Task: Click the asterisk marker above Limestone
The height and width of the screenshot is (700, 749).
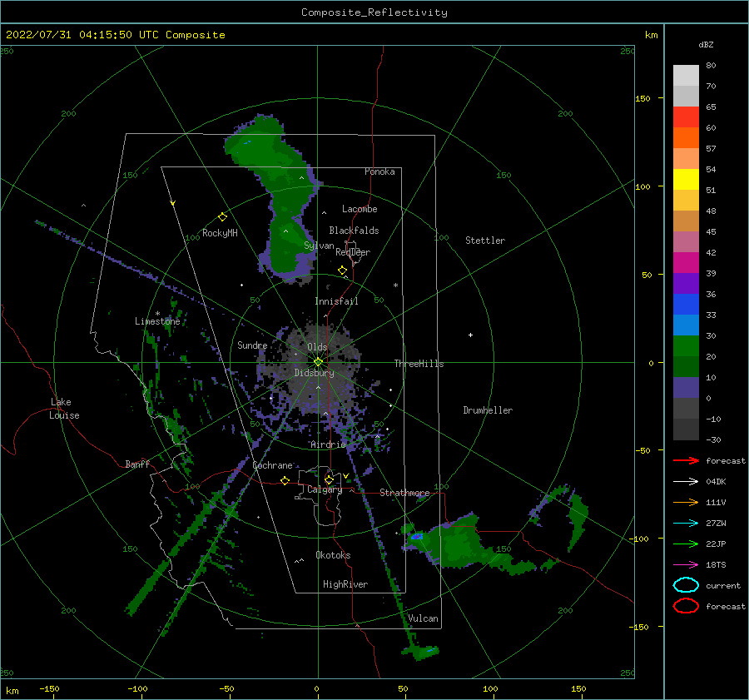Action: pos(157,314)
